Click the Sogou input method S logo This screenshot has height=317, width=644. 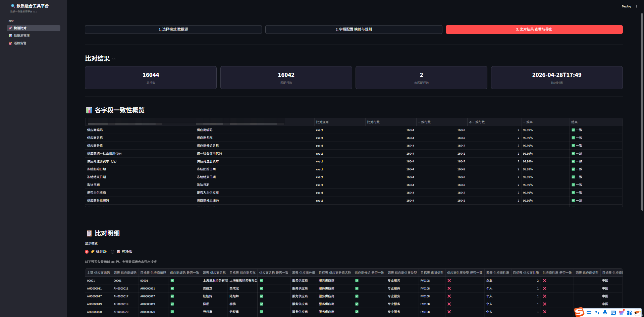click(x=579, y=312)
